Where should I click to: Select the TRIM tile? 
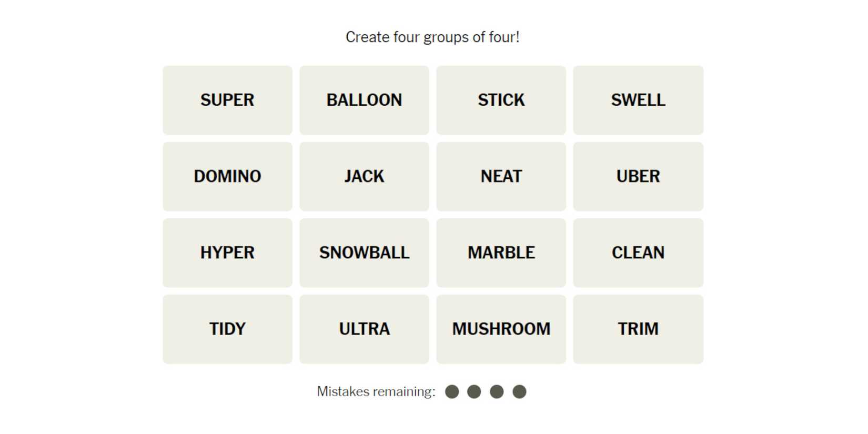pyautogui.click(x=638, y=329)
